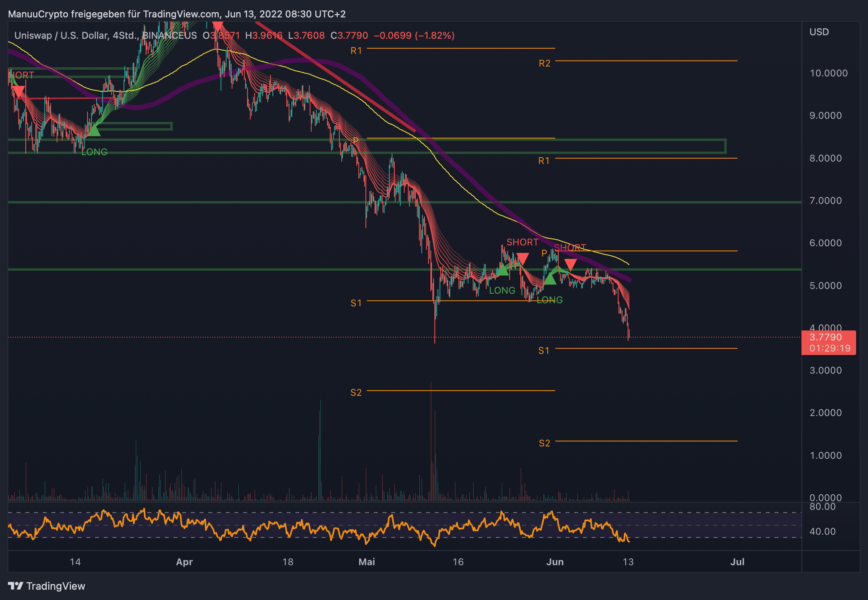This screenshot has width=868, height=600.
Task: Click the May R1 pivot label at top
Action: pyautogui.click(x=356, y=51)
